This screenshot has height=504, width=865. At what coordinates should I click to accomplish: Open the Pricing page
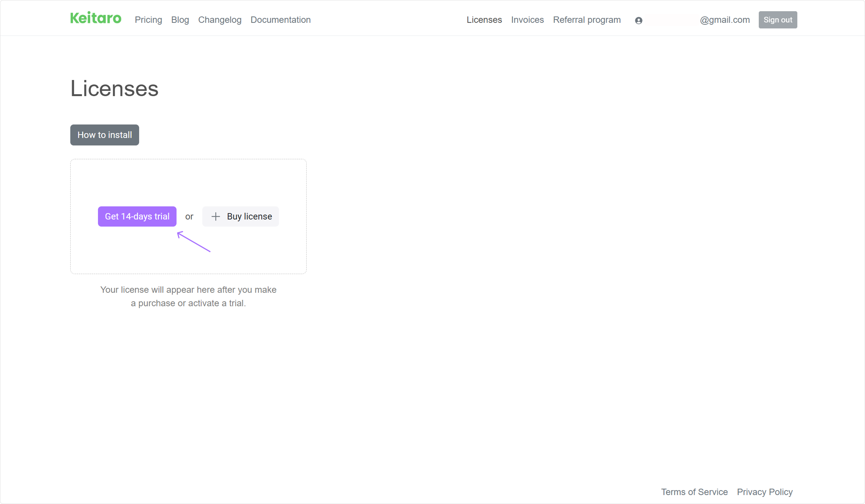(148, 20)
